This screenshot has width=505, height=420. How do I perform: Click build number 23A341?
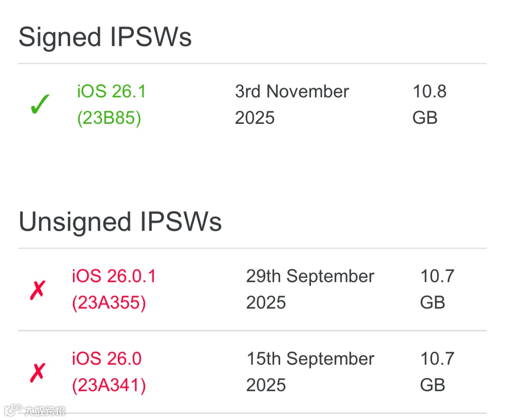point(109,386)
